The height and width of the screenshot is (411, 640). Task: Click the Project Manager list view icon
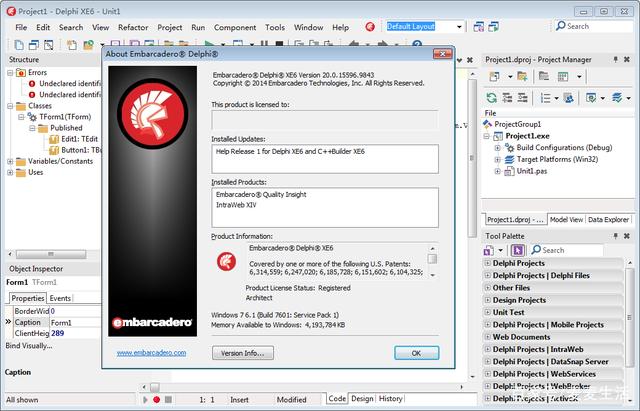click(x=545, y=98)
